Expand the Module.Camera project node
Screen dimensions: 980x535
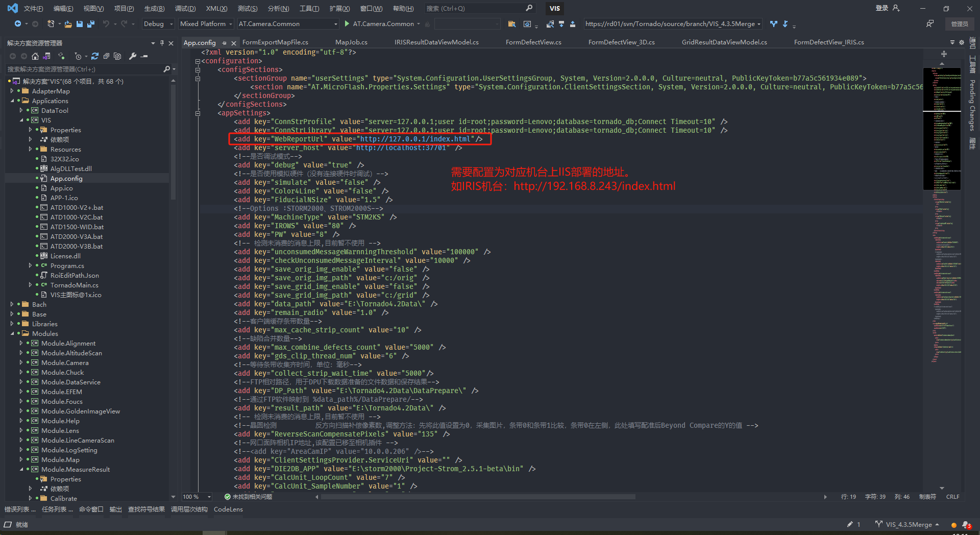(21, 362)
